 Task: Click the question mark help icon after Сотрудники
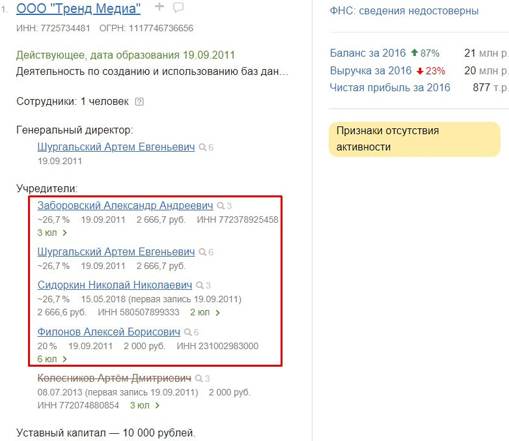pos(139,102)
